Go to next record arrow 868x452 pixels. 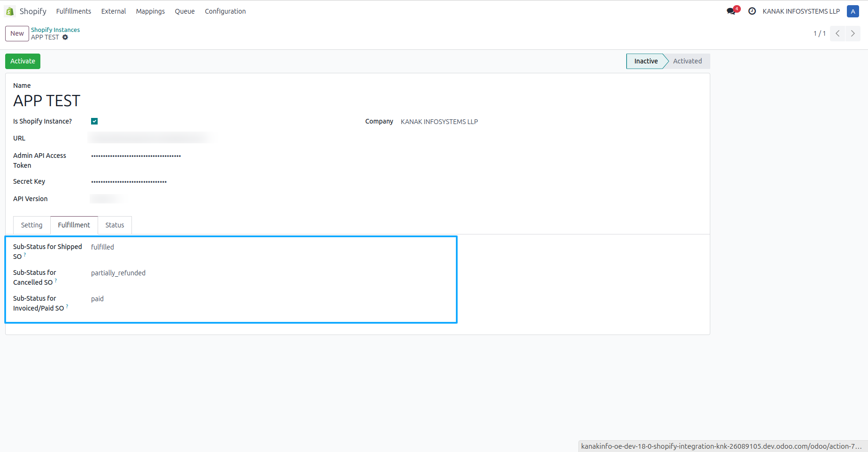click(x=853, y=33)
